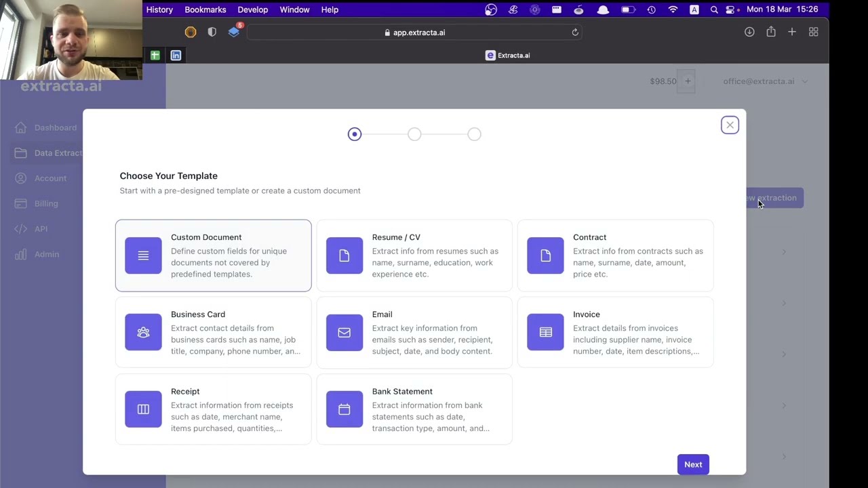
Task: Click the extracta.ai logo
Action: (61, 86)
